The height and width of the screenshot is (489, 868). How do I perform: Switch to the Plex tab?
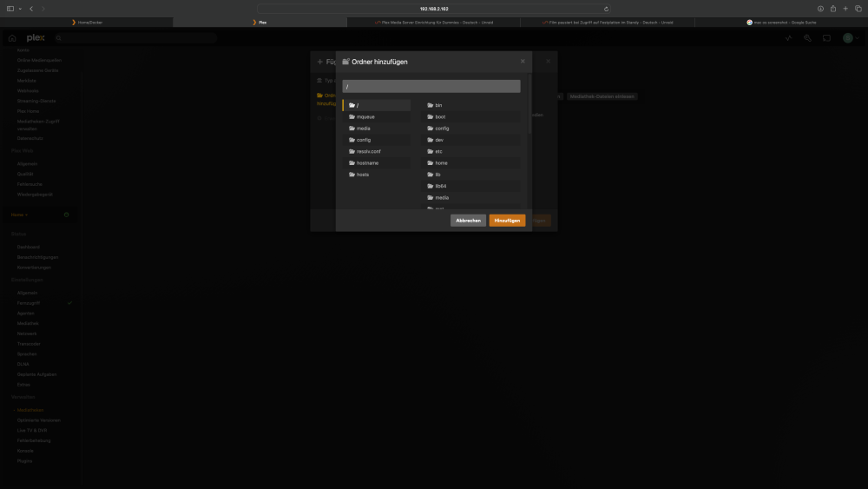point(260,23)
